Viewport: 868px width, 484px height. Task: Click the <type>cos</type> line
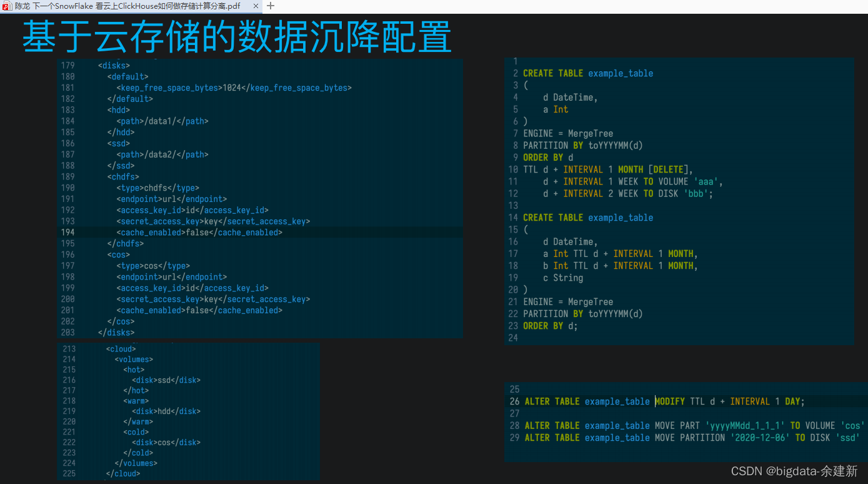click(x=153, y=266)
